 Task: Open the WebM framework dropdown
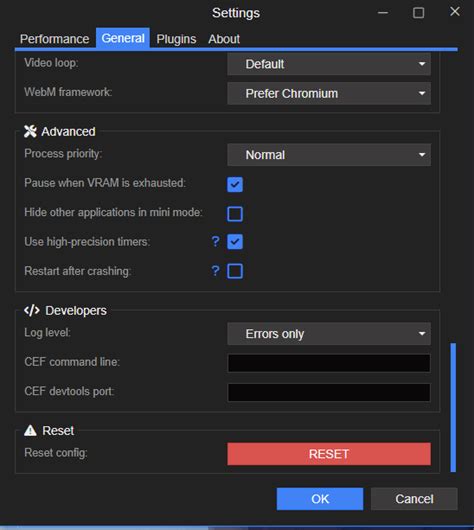329,93
